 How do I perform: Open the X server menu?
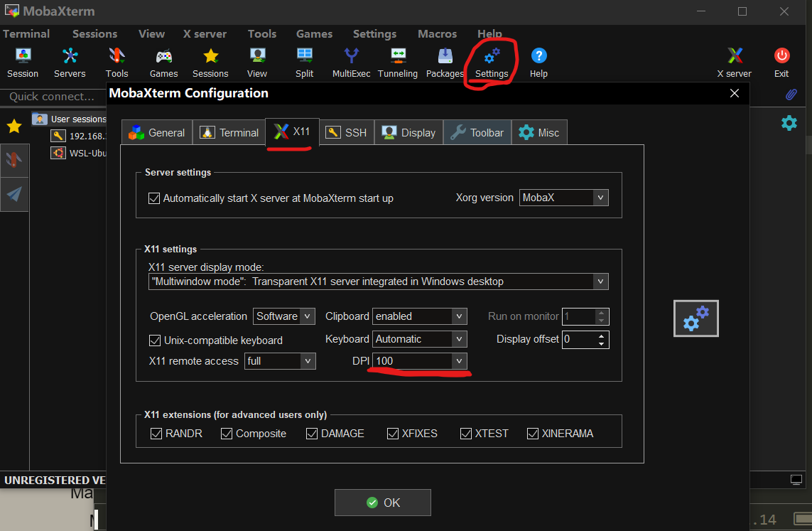[x=205, y=33]
